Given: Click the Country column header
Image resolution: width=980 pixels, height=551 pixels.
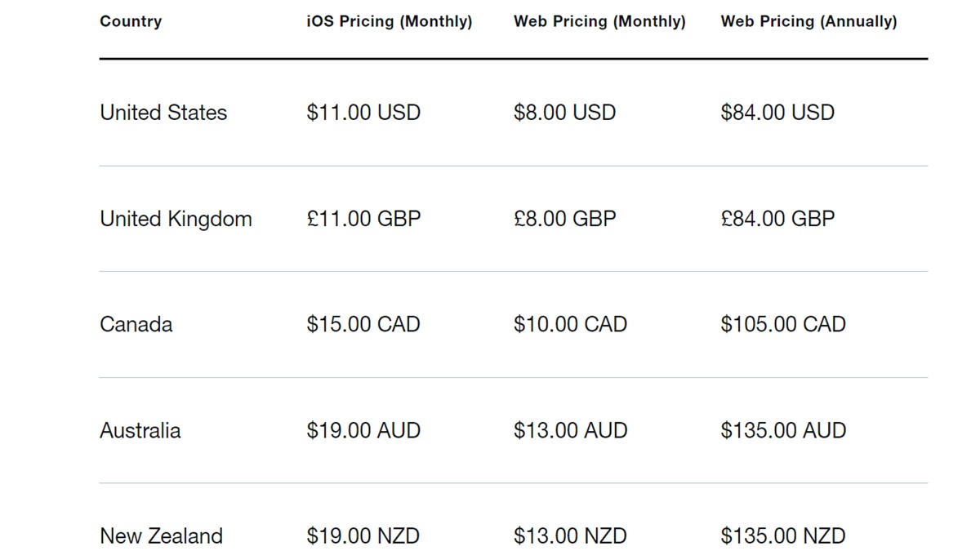Looking at the screenshot, I should pos(131,22).
